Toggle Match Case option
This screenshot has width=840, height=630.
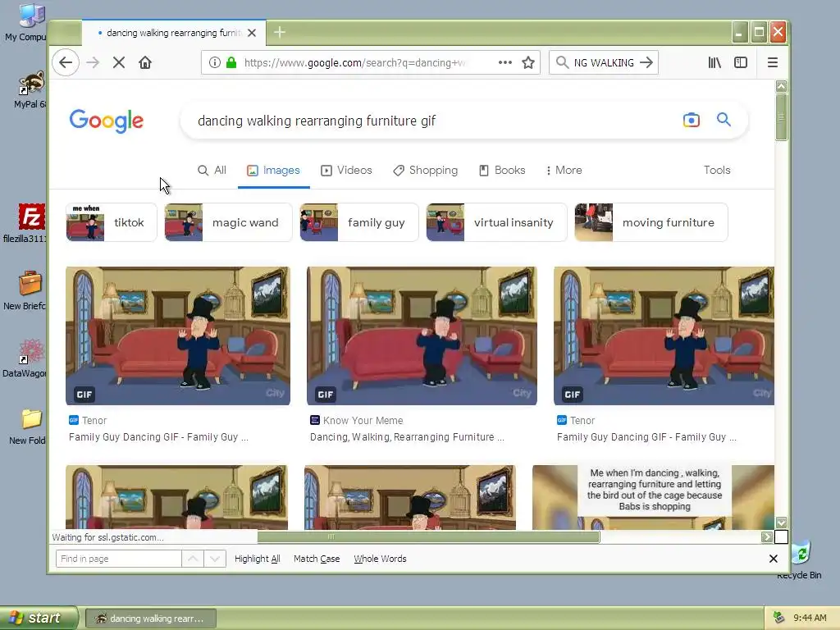pyautogui.click(x=317, y=559)
